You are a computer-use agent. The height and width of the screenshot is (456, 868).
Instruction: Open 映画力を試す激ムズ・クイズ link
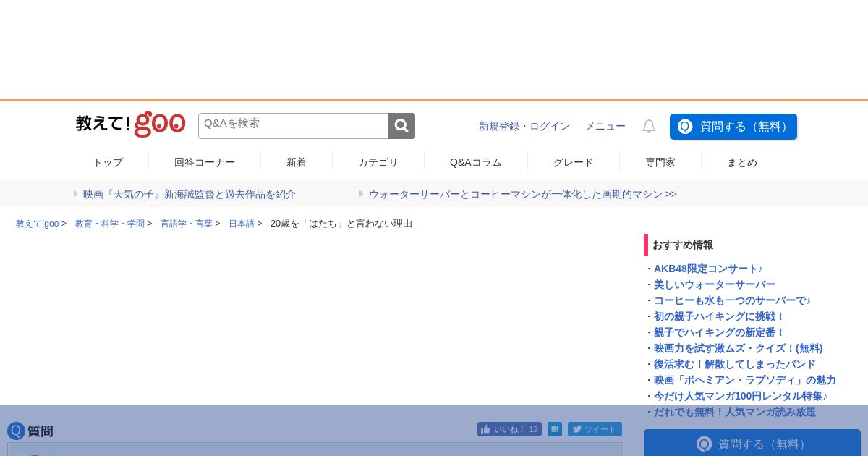point(738,348)
